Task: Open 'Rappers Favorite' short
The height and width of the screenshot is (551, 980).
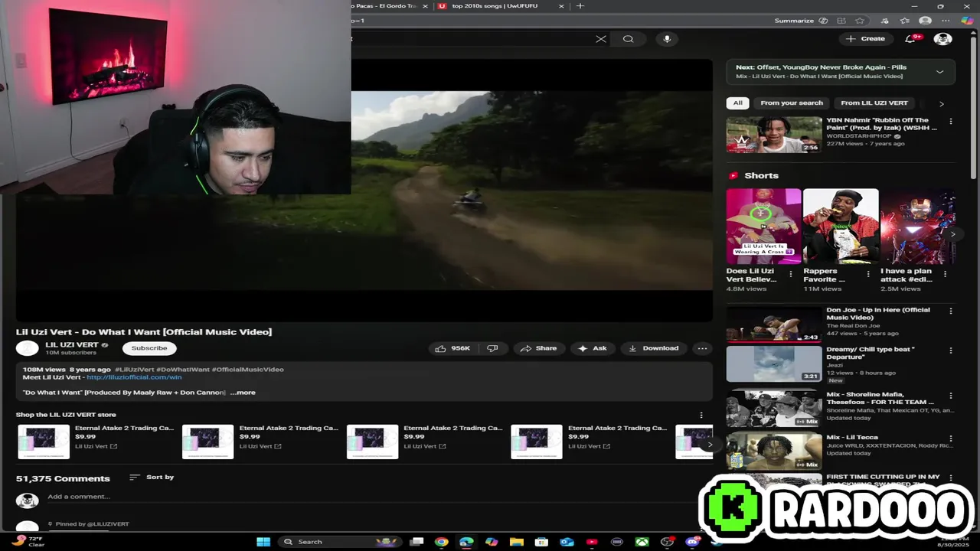Action: [841, 226]
